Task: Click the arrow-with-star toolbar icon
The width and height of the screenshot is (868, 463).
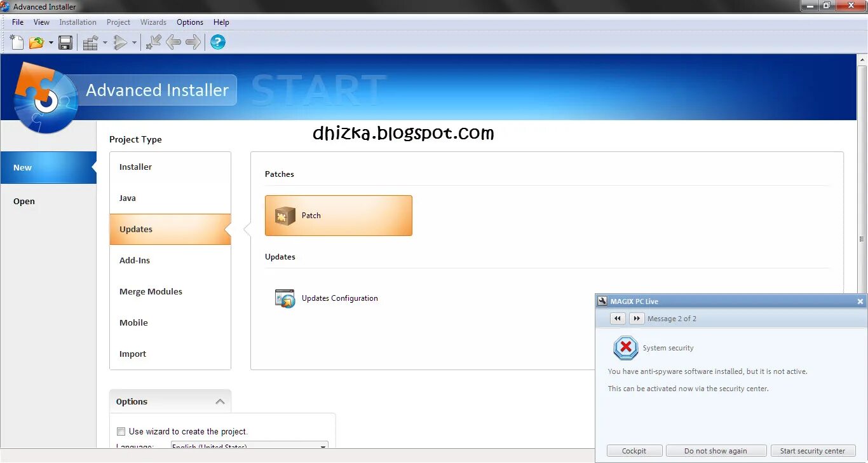Action: 154,43
